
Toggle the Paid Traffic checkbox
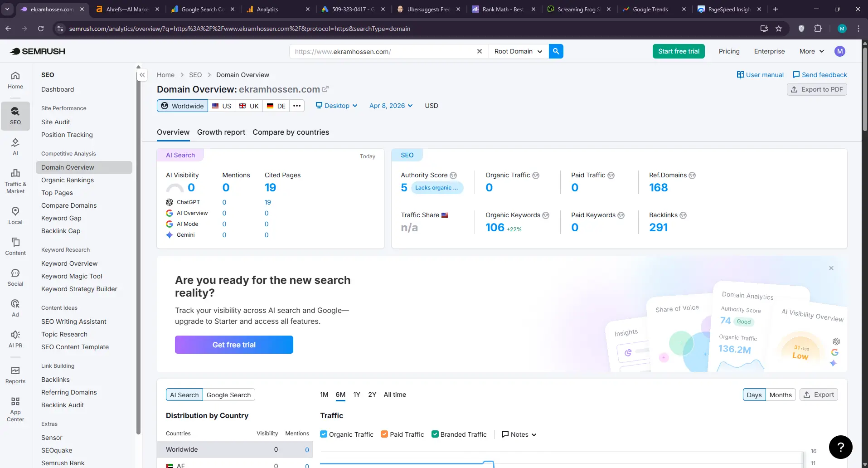[x=384, y=434]
